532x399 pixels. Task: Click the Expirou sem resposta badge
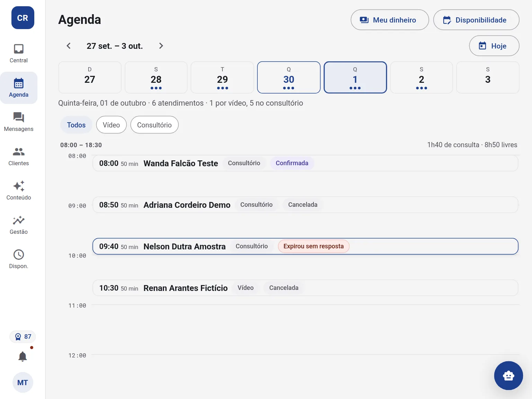coord(313,246)
